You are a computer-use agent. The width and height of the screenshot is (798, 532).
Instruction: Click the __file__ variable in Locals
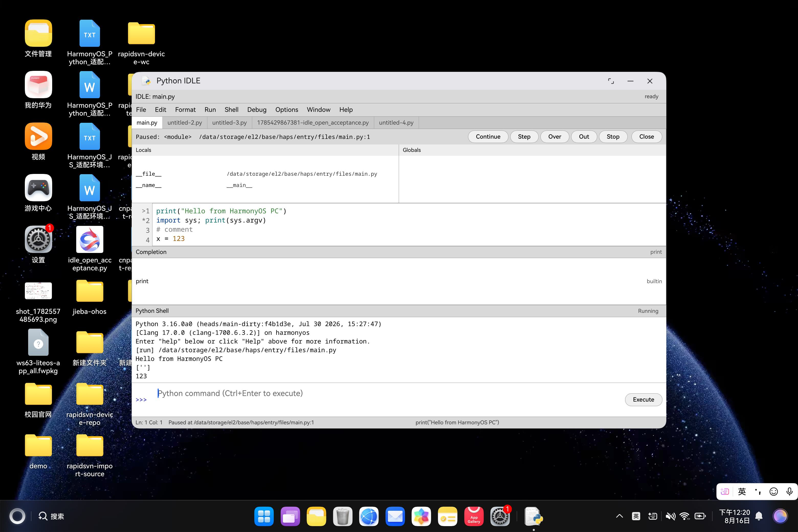[149, 174]
